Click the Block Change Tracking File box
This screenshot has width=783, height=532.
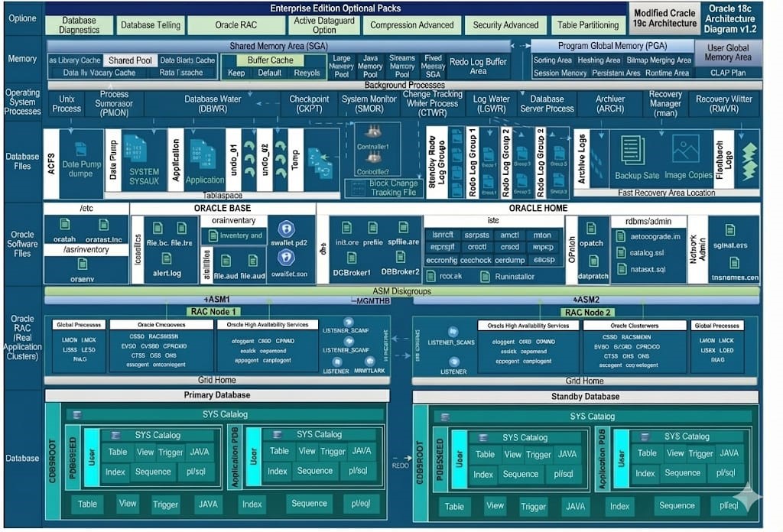click(x=383, y=188)
